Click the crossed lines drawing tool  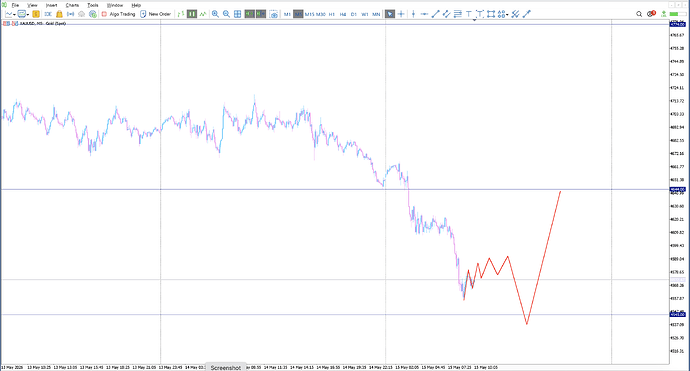coord(515,14)
